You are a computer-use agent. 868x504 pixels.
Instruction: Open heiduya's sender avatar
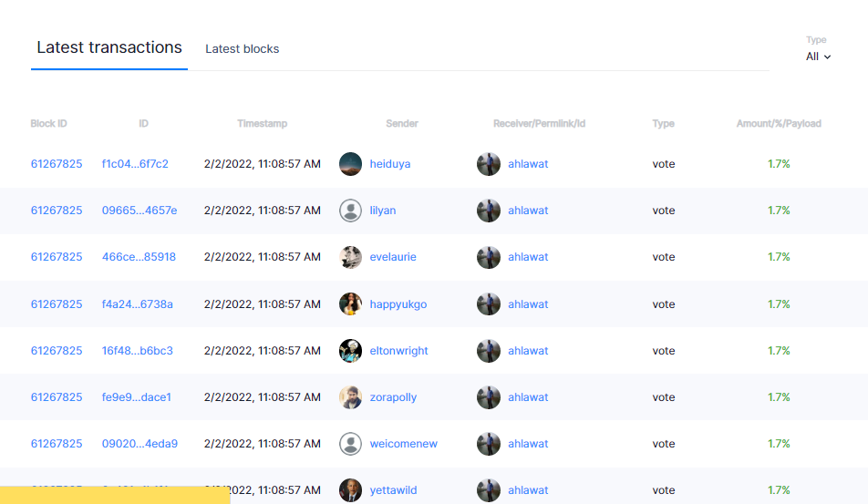[350, 164]
